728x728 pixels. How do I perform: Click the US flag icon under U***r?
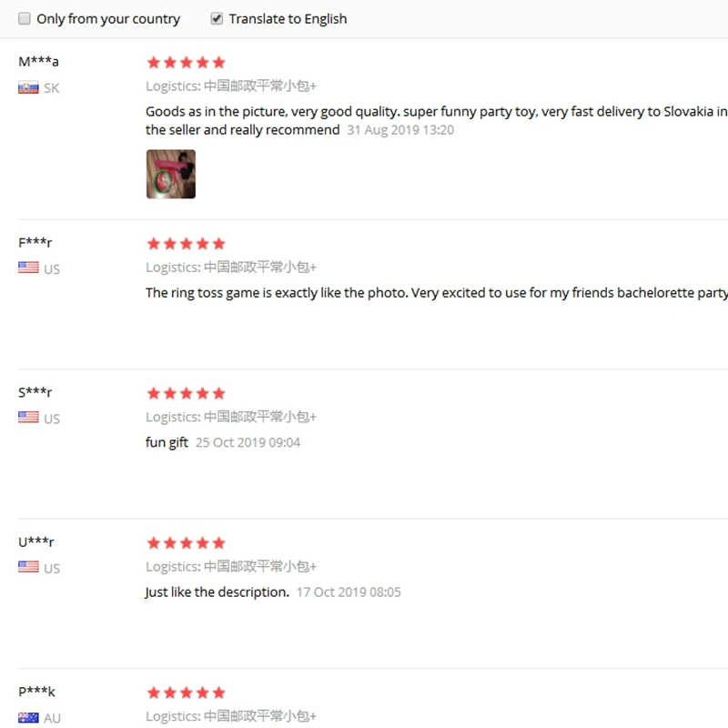[28, 567]
